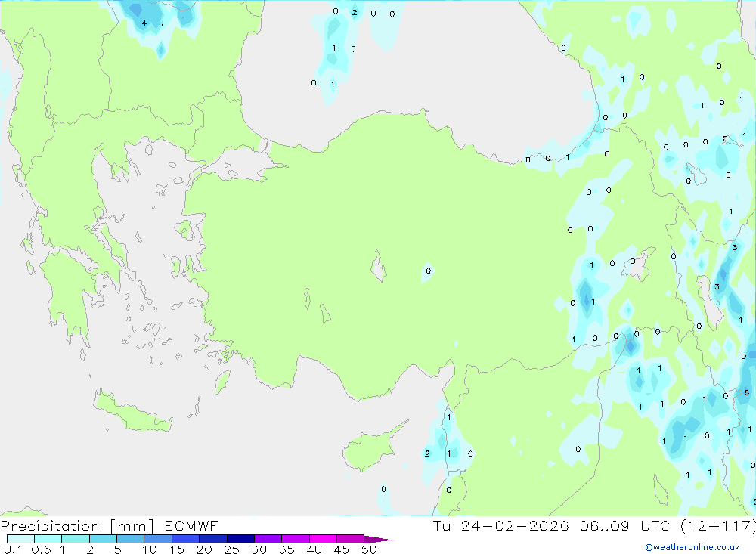Click the precipitation value '6' on the map
The height and width of the screenshot is (554, 756).
coord(746,392)
